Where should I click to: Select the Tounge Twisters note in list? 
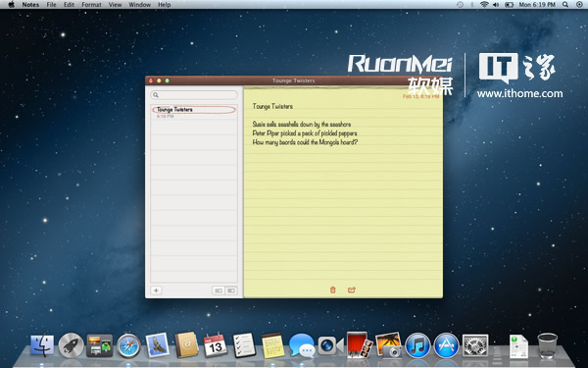pos(194,112)
